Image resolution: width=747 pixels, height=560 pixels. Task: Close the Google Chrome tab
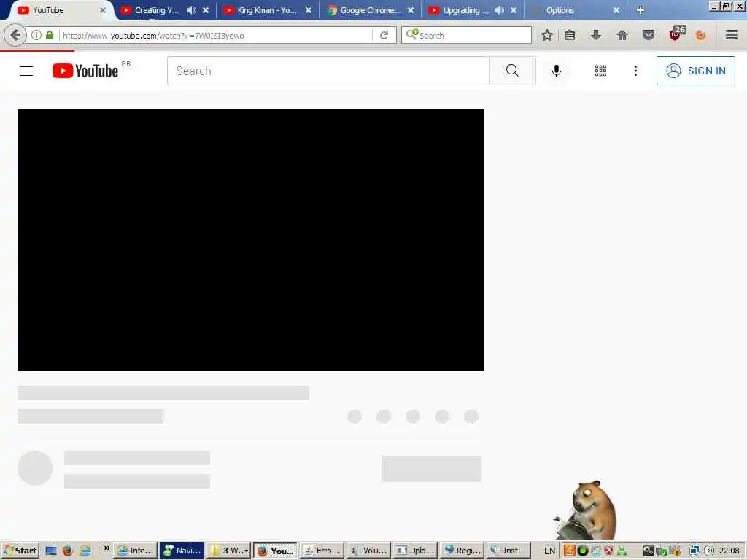click(x=411, y=10)
